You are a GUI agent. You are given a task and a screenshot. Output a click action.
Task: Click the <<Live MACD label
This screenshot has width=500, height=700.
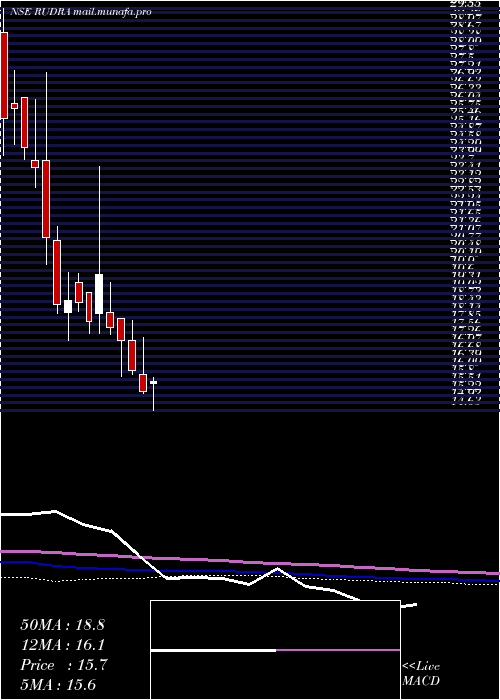pos(421,673)
